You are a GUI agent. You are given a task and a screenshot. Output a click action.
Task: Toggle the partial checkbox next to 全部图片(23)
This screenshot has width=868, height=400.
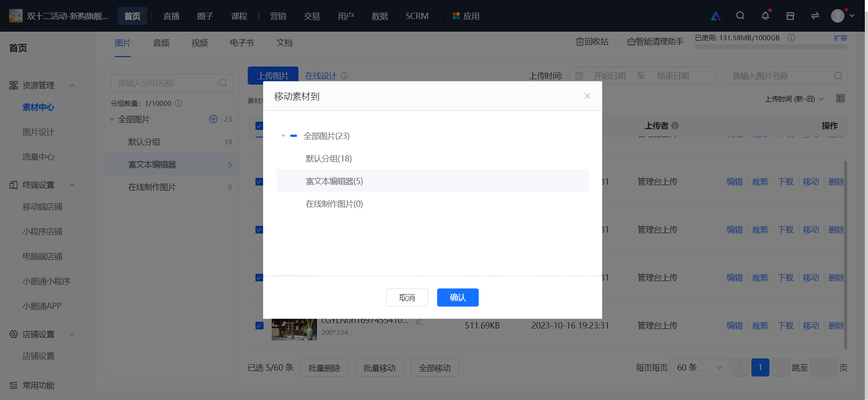pyautogui.click(x=293, y=136)
